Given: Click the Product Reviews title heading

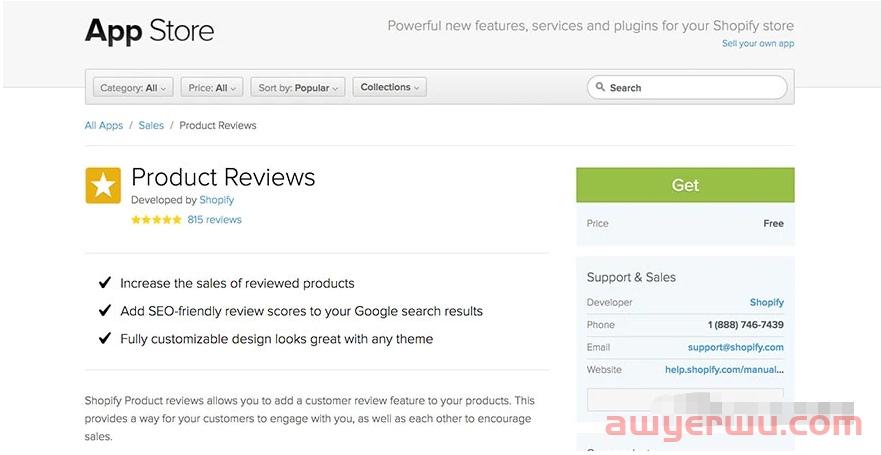Looking at the screenshot, I should coord(223,178).
